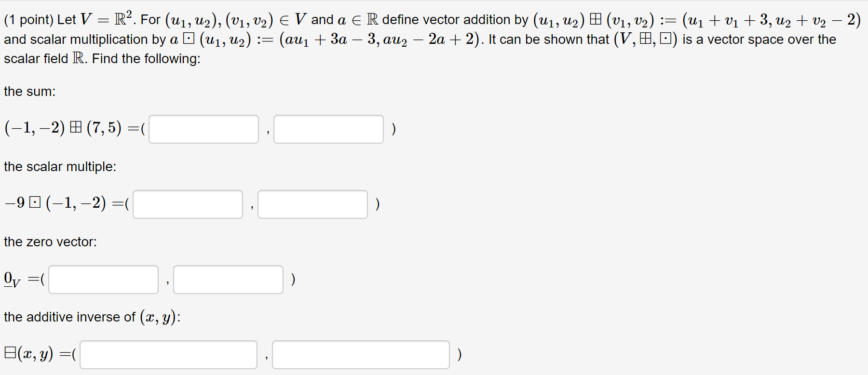
Task: Click the closing parenthesis after the sum boxes
Action: tap(393, 129)
